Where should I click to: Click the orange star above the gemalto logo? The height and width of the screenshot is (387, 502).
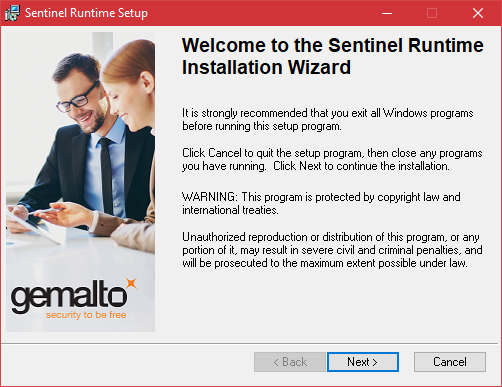click(x=131, y=284)
